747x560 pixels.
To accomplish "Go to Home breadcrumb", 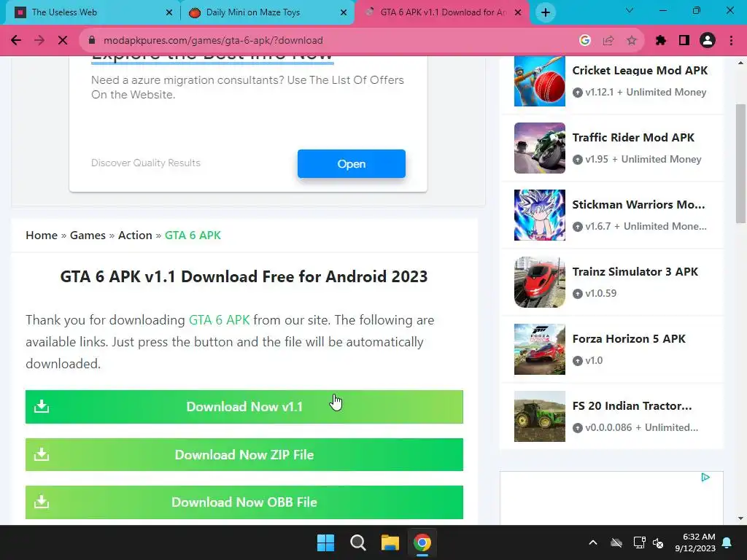I will (42, 236).
